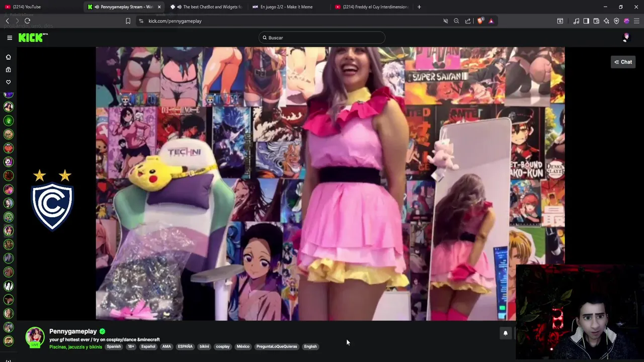Select the PreguntaLoQueQuieras tag
644x362 pixels.
point(277,346)
